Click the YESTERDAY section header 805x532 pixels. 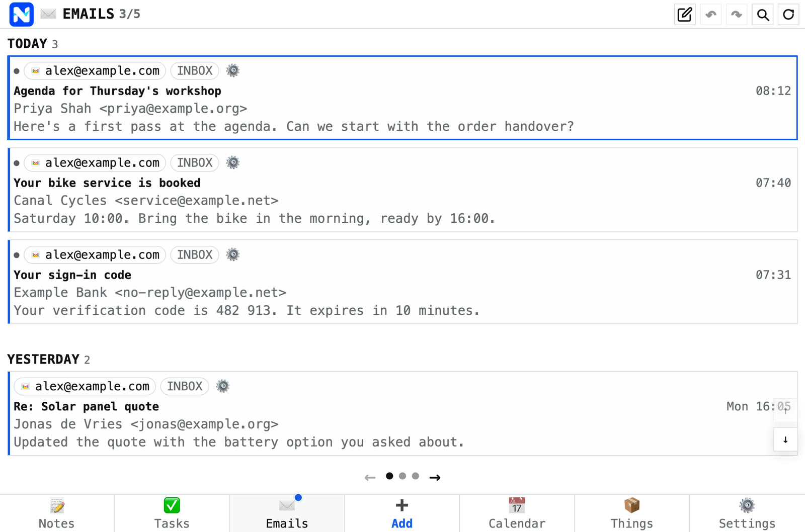pos(49,360)
